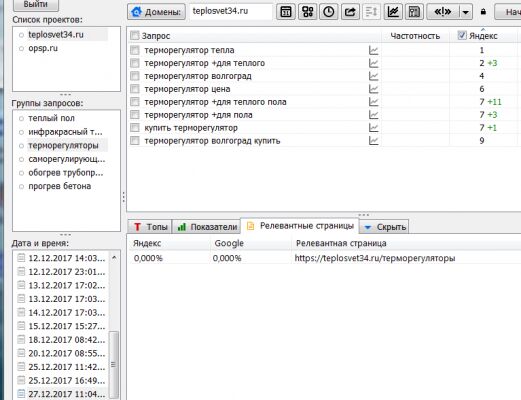Click the Домены button
This screenshot has width=521, height=400.
click(x=156, y=12)
